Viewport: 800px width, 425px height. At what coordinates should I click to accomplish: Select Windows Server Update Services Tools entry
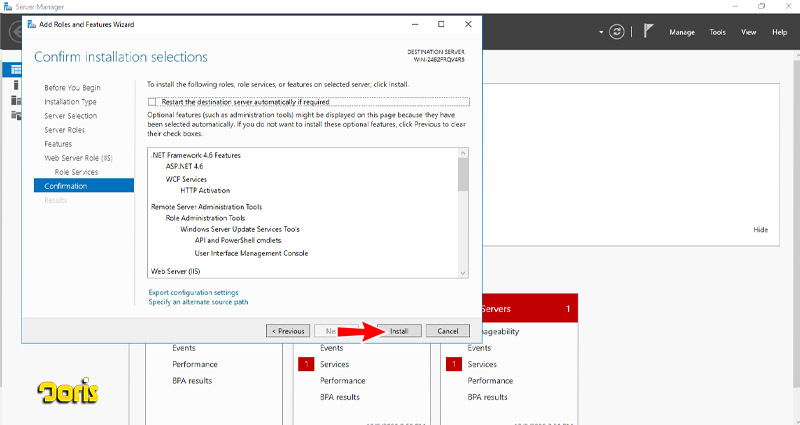pyautogui.click(x=240, y=229)
